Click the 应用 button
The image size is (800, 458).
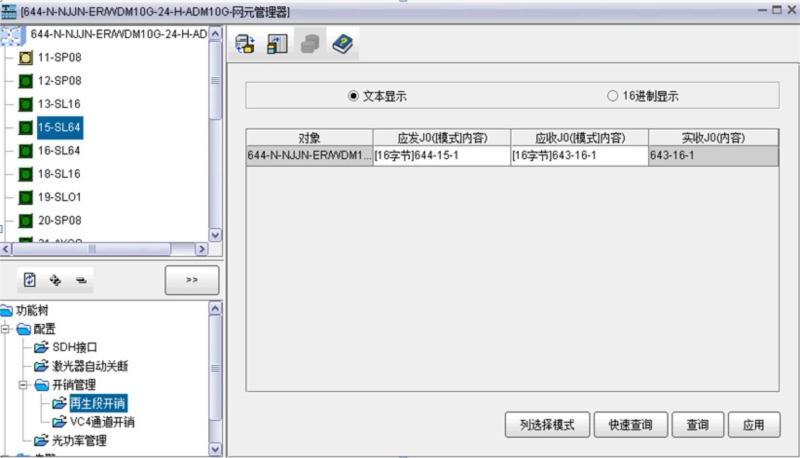click(753, 424)
